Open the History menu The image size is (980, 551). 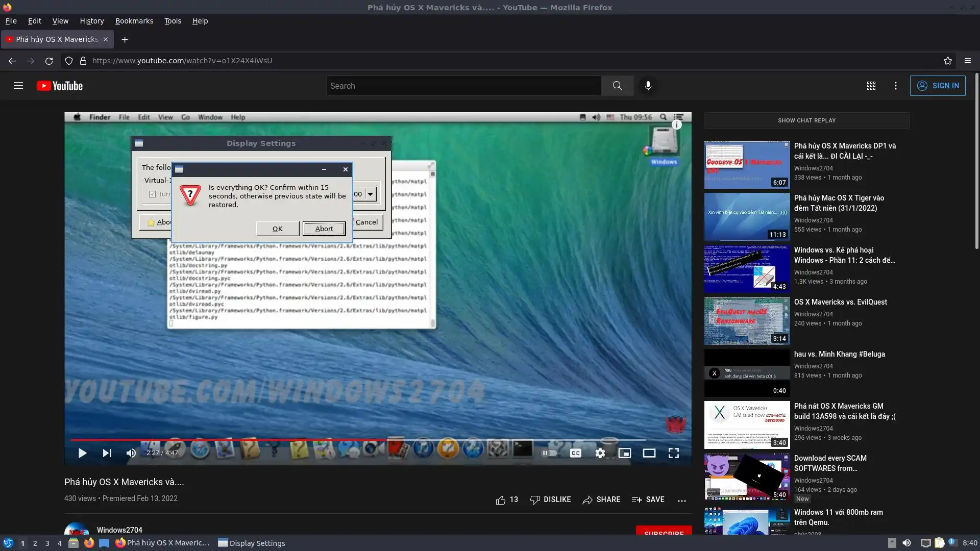[x=92, y=21]
